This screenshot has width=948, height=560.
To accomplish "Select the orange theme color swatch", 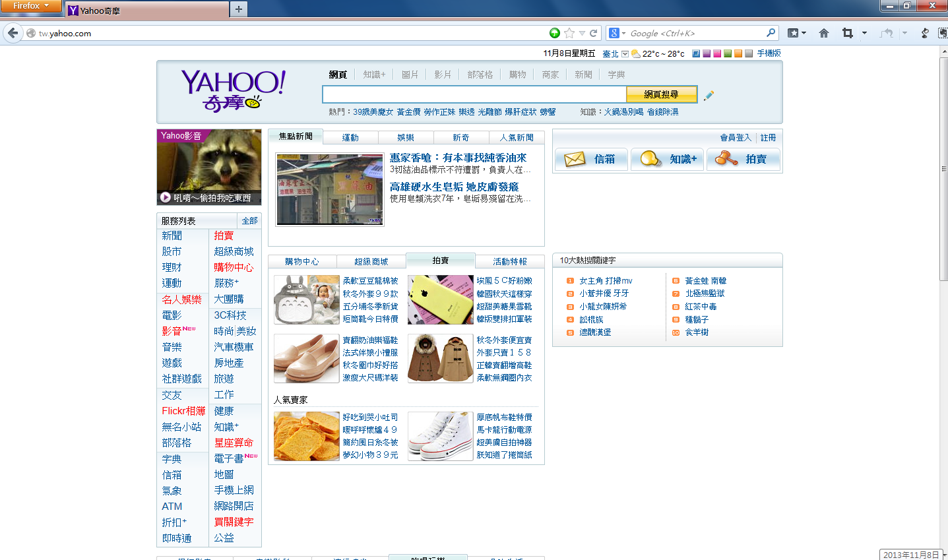I will pos(738,53).
